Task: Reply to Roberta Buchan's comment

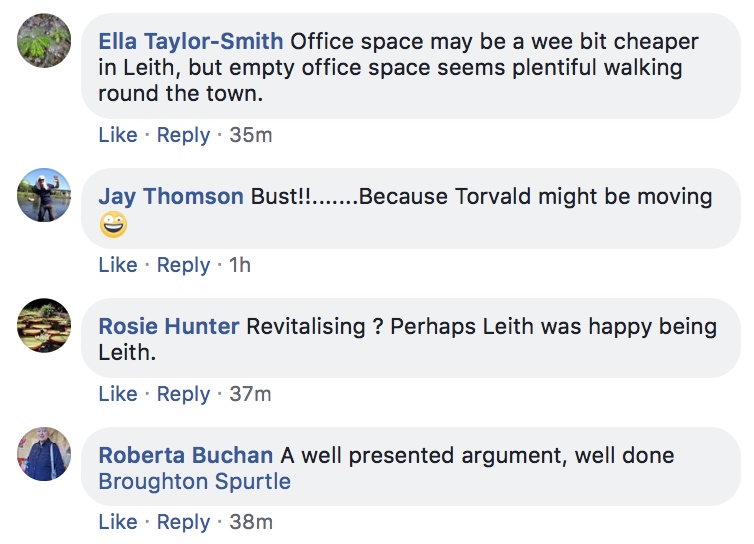Action: pos(183,522)
